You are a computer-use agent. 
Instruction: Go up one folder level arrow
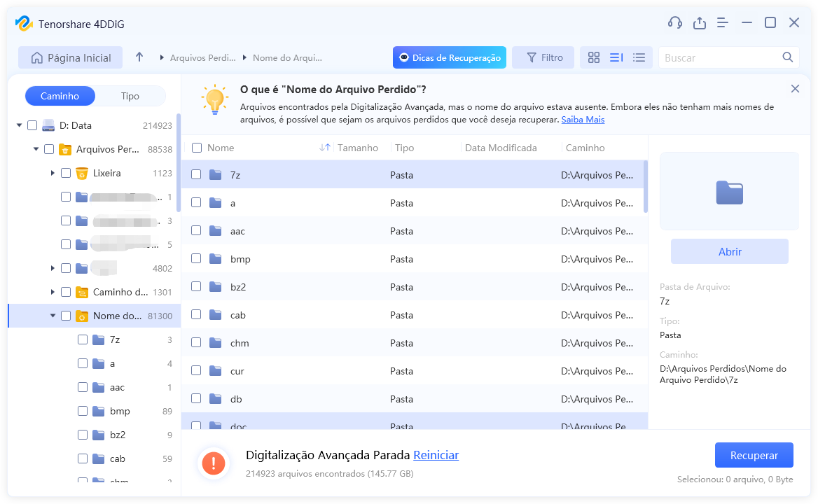(x=139, y=57)
